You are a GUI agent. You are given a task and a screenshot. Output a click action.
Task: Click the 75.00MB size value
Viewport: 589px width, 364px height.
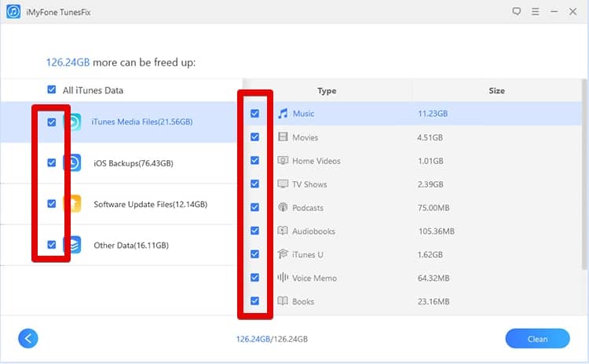pyautogui.click(x=434, y=208)
